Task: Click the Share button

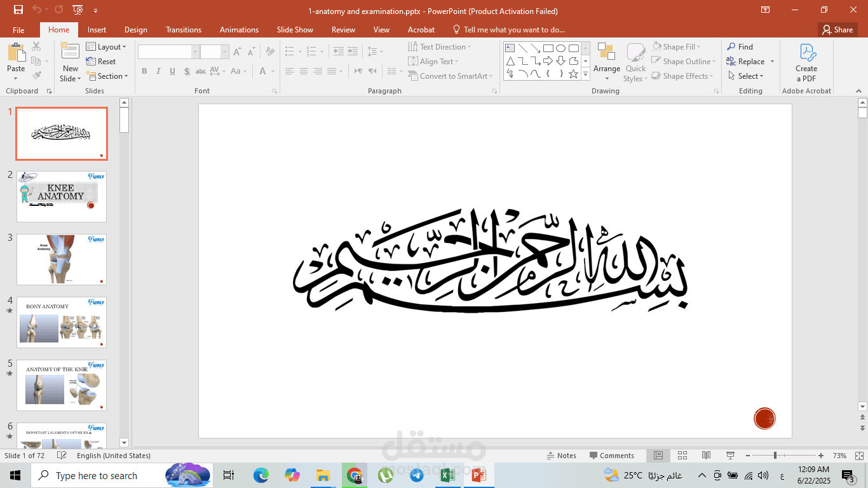Action: [837, 30]
